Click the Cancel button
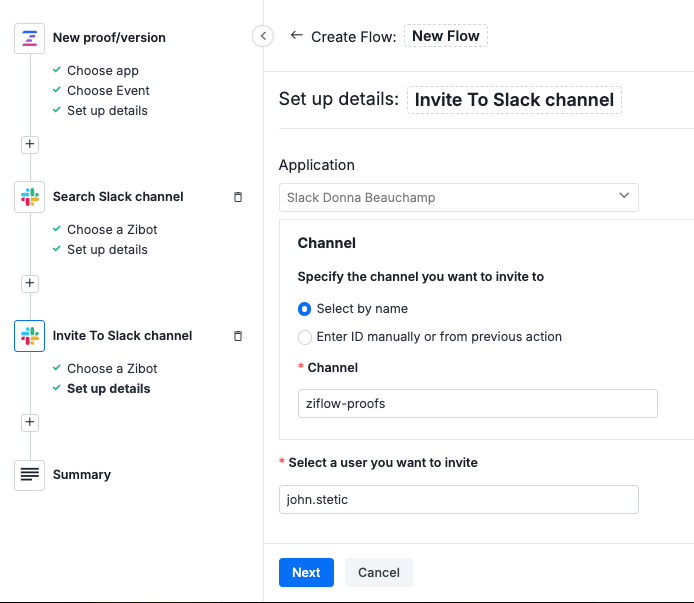Image resolution: width=694 pixels, height=603 pixels. [x=379, y=572]
